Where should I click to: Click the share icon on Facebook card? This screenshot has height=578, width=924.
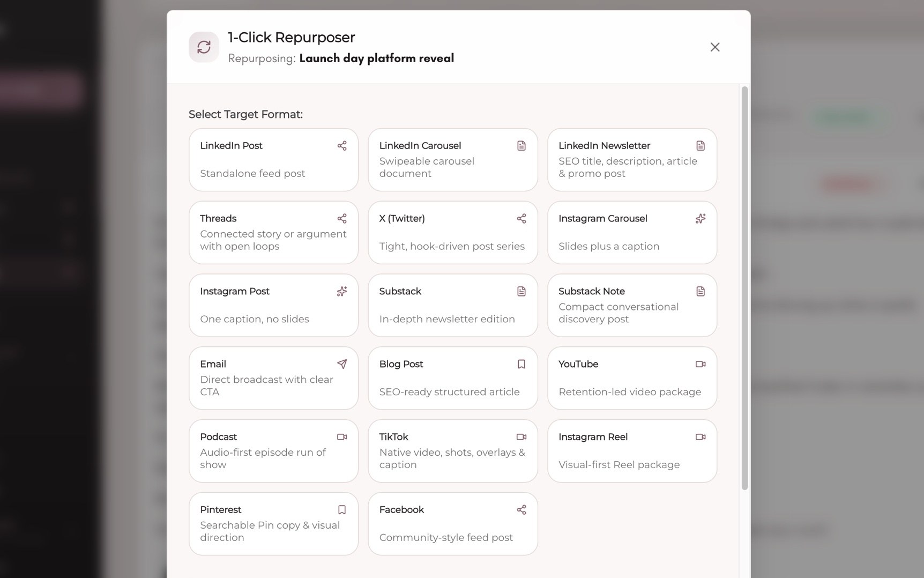pyautogui.click(x=521, y=510)
